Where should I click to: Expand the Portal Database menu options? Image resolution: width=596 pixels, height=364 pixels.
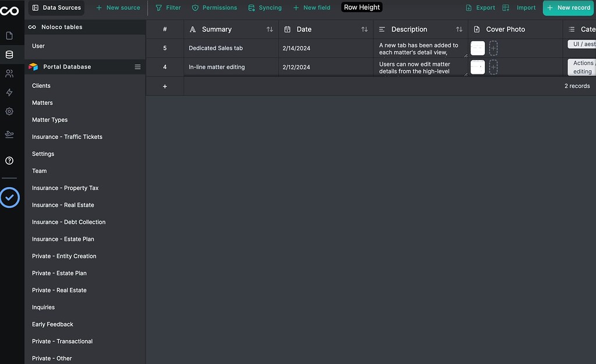(x=138, y=66)
